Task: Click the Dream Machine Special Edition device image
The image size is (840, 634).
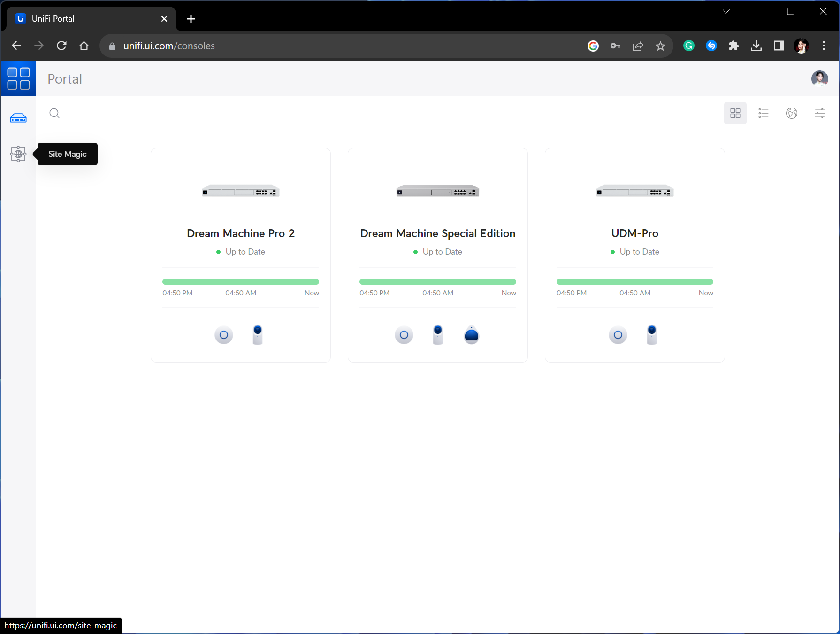Action: [x=438, y=191]
